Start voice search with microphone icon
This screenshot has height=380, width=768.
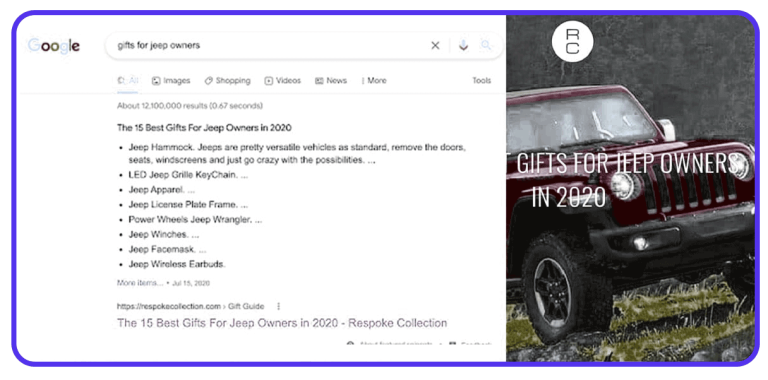point(463,46)
